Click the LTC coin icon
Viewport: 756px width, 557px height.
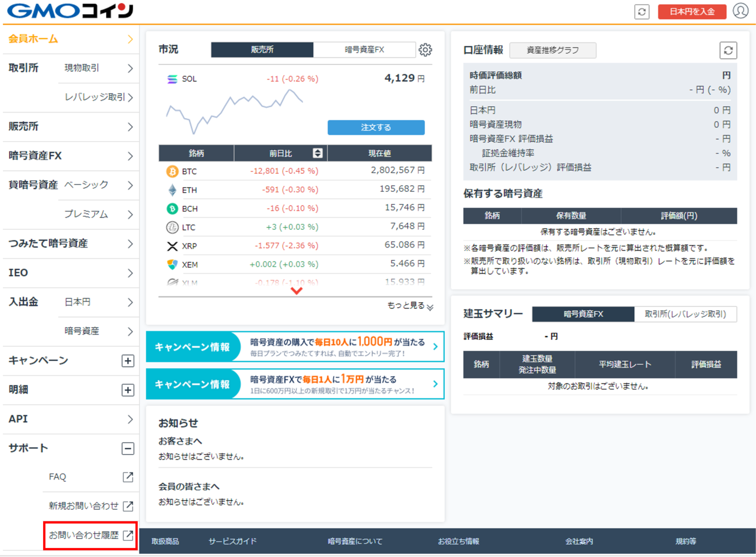click(172, 227)
